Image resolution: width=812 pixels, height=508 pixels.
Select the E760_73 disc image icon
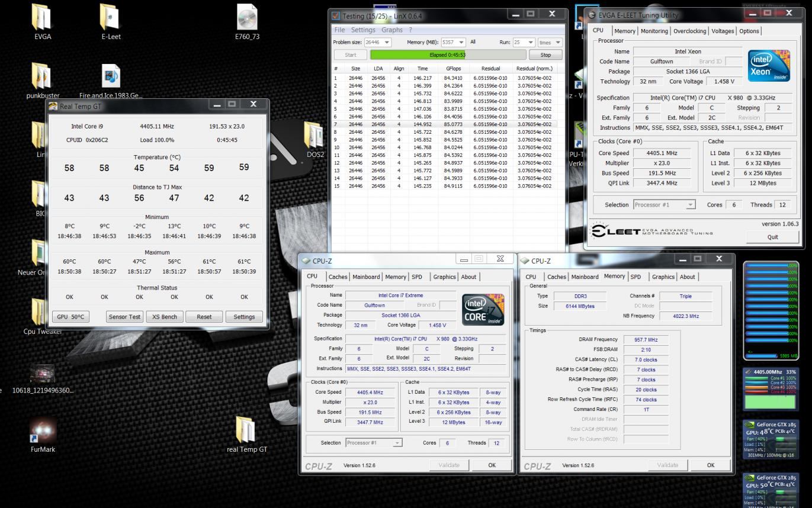coord(247,18)
